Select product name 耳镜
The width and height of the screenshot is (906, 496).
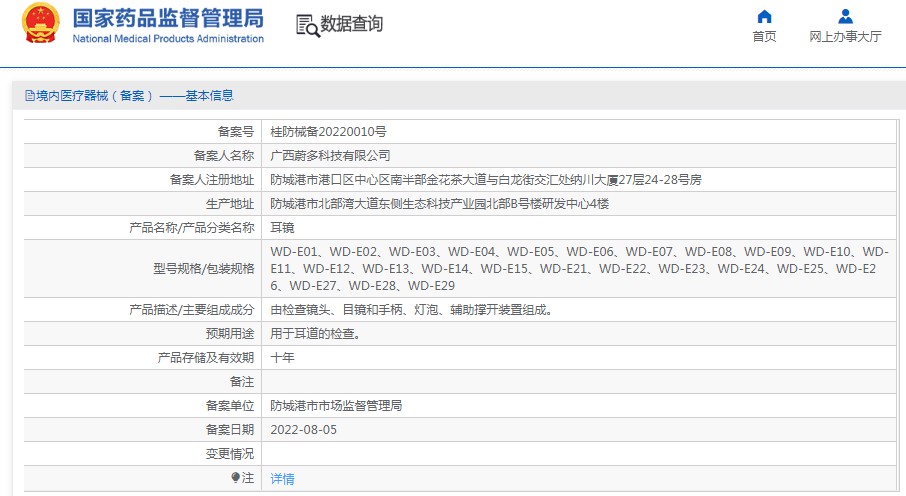point(283,228)
